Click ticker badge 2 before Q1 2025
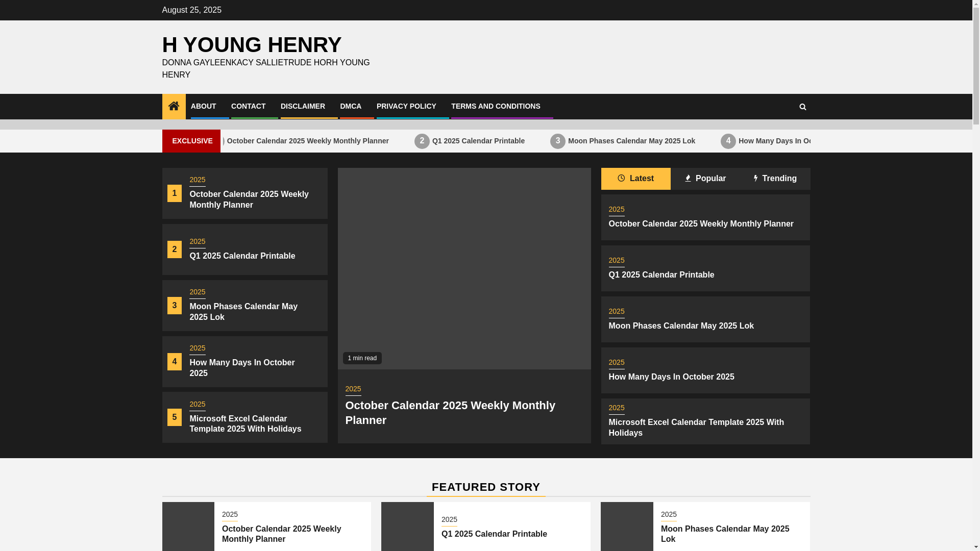 [x=422, y=141]
